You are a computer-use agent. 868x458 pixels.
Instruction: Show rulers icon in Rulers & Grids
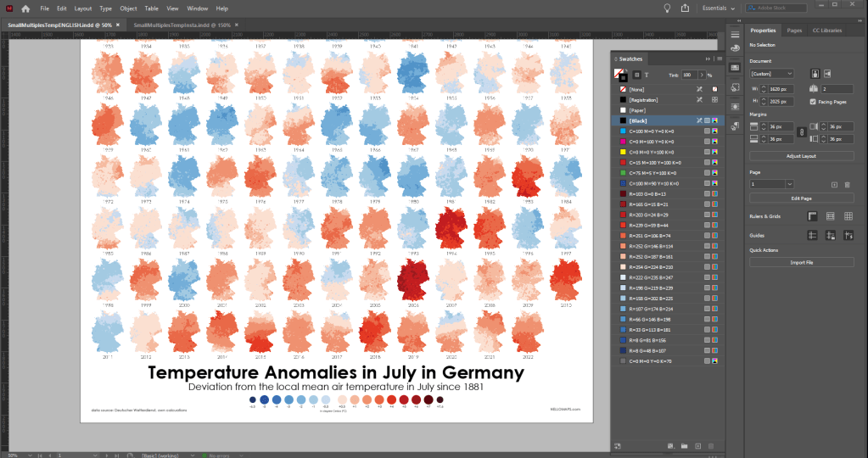[812, 216]
